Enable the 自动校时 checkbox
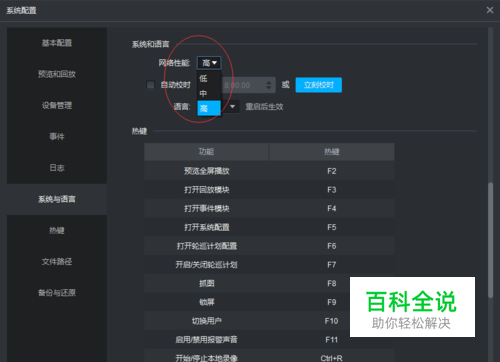This screenshot has height=362, width=500. click(x=151, y=85)
